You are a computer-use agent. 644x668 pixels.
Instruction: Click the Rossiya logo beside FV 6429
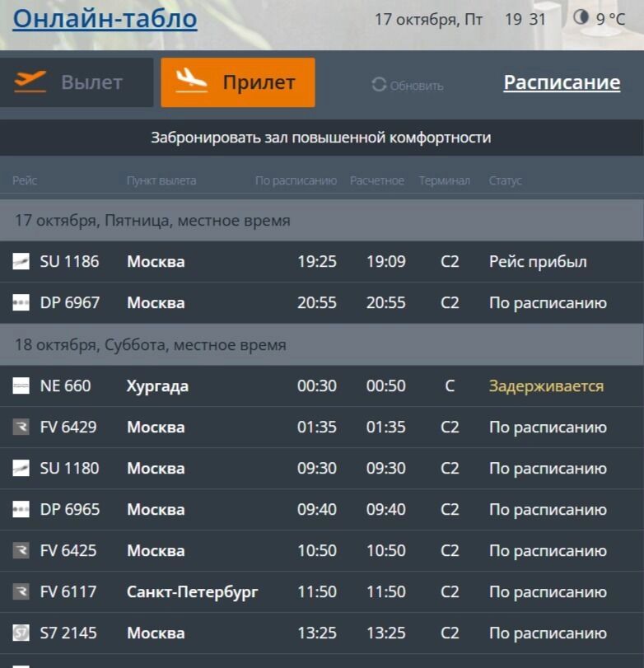pyautogui.click(x=21, y=427)
